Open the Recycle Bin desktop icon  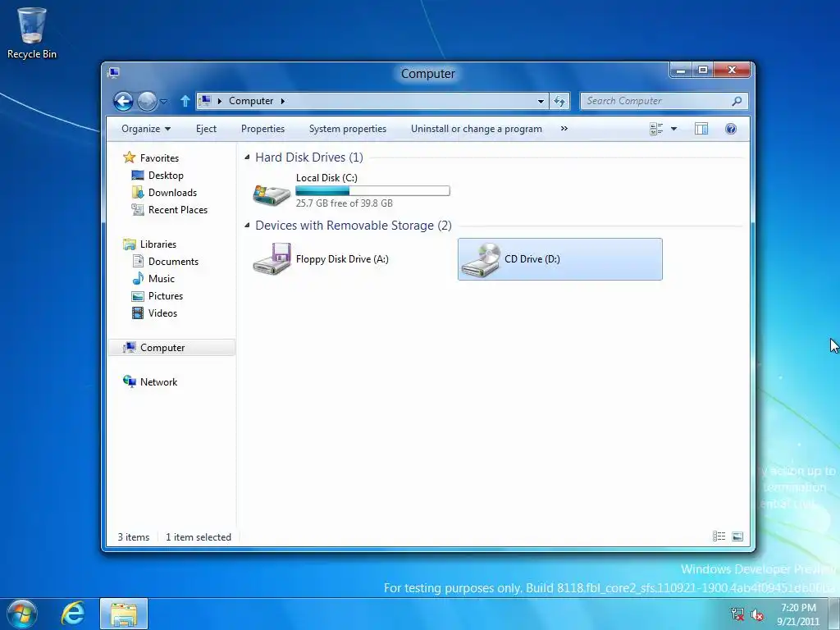[x=32, y=32]
